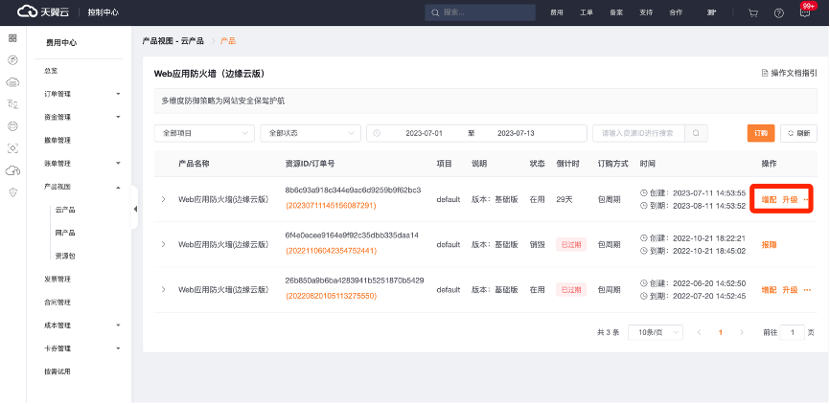The image size is (830, 404).
Task: Click the start date 2023-07-01 field
Action: (424, 133)
